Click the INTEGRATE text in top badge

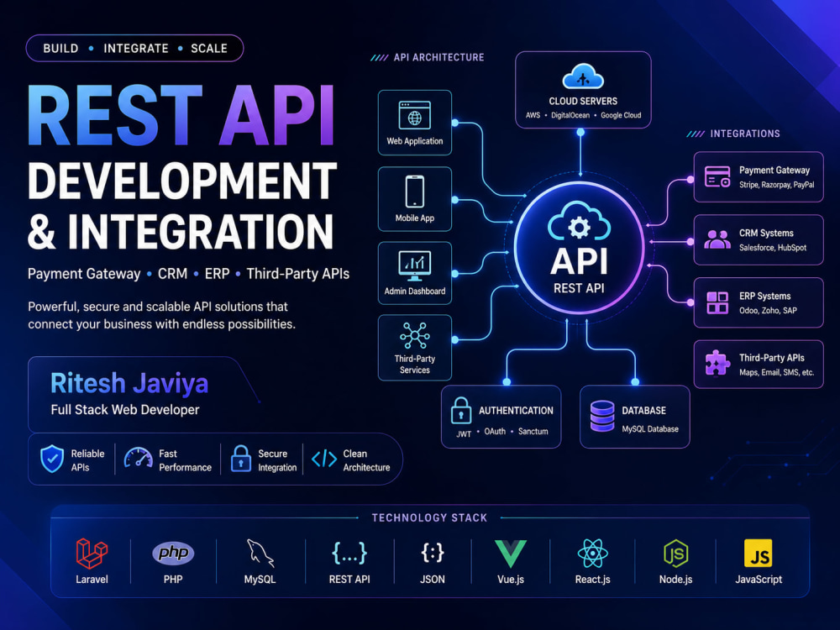pos(136,48)
